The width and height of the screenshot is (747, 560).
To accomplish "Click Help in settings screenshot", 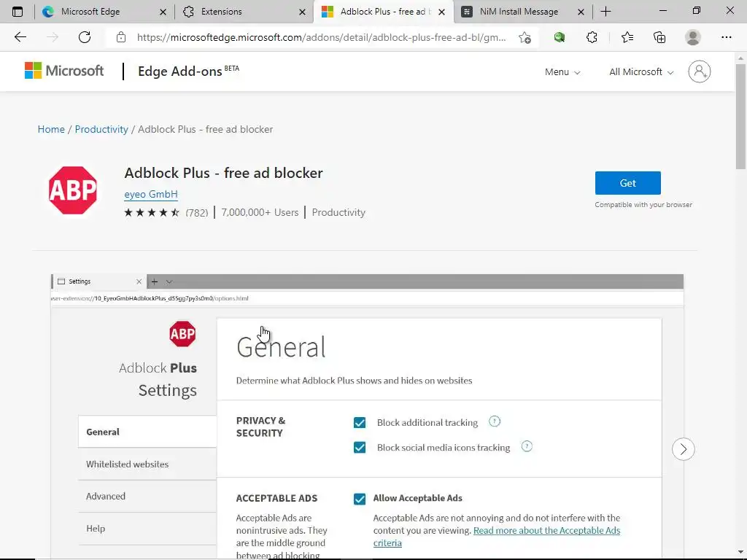I will 147,529.
